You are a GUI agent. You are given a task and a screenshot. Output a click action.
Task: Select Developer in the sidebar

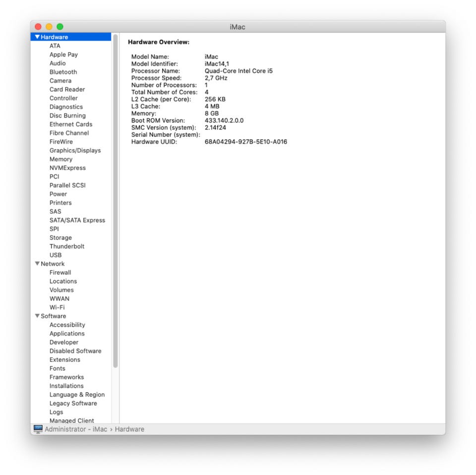[x=64, y=342]
